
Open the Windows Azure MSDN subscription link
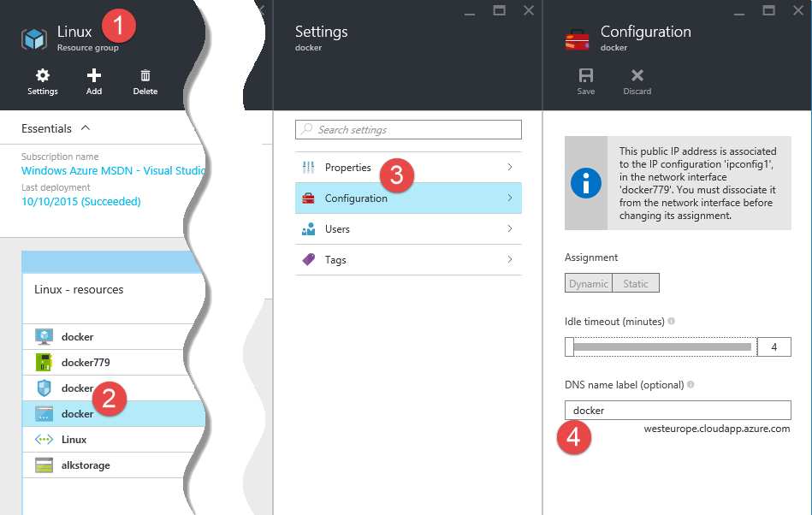point(111,170)
